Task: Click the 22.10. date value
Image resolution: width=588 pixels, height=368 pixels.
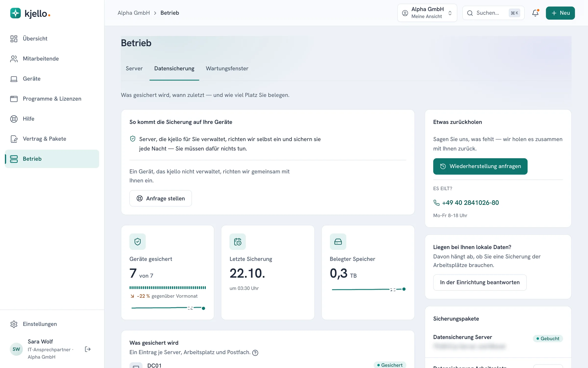Action: [x=247, y=273]
